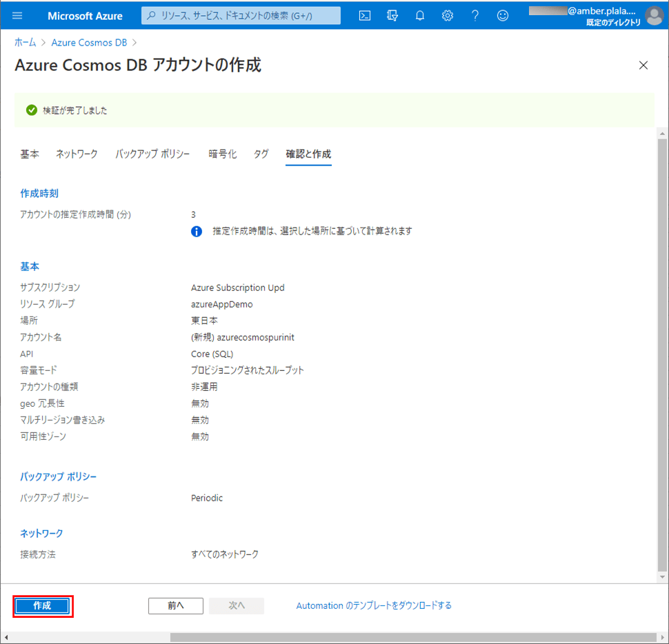Screen dimensions: 669x644
Task: Focus the resource search box
Action: click(x=241, y=16)
